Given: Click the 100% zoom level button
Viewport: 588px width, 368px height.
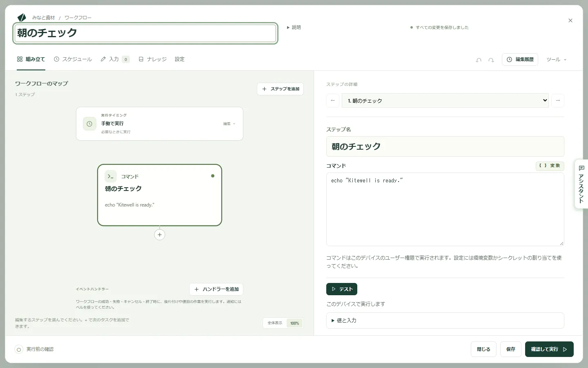Looking at the screenshot, I should [294, 323].
